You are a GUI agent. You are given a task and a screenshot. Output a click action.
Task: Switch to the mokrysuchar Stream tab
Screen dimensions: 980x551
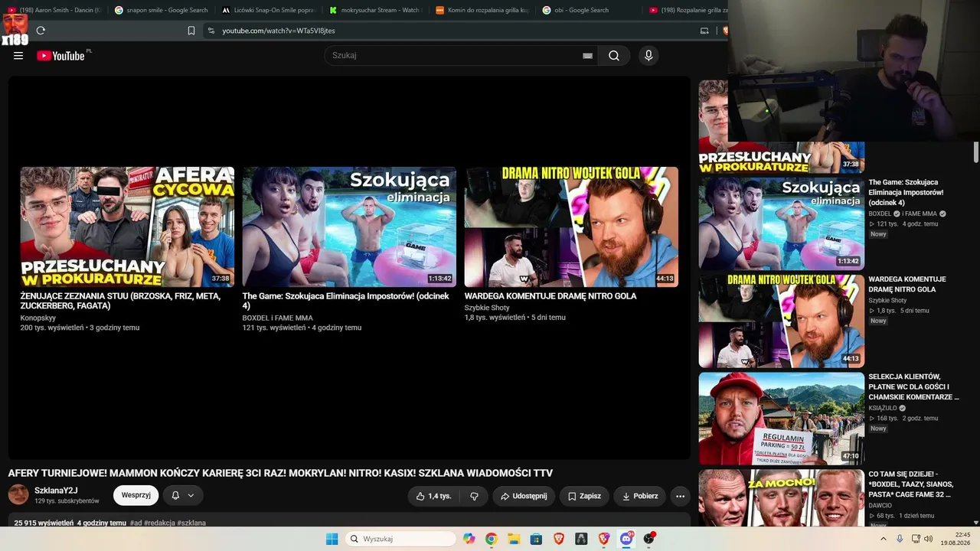click(x=375, y=10)
